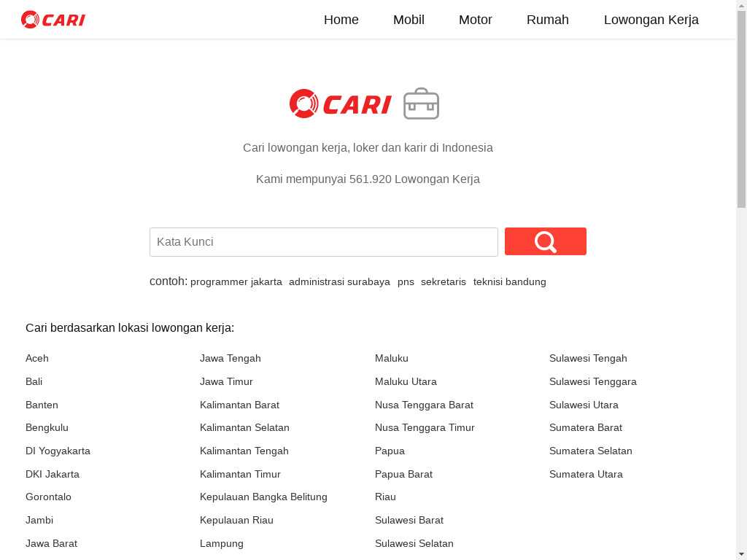Browse jobs in Bali

pos(34,382)
